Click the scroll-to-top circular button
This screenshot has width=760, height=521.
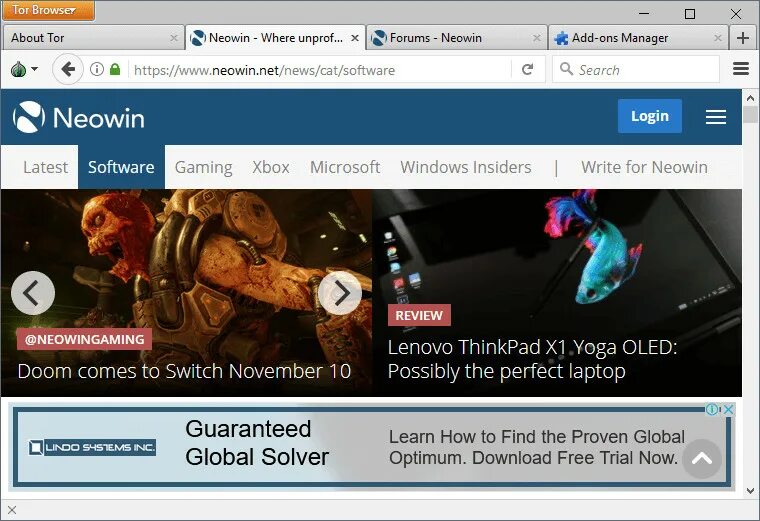click(x=702, y=458)
